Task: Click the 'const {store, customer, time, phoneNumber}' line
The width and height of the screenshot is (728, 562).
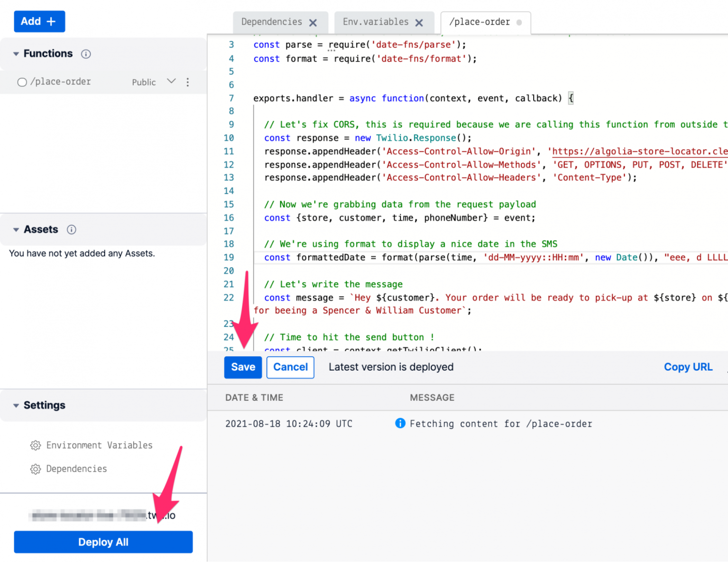Action: 400,218
